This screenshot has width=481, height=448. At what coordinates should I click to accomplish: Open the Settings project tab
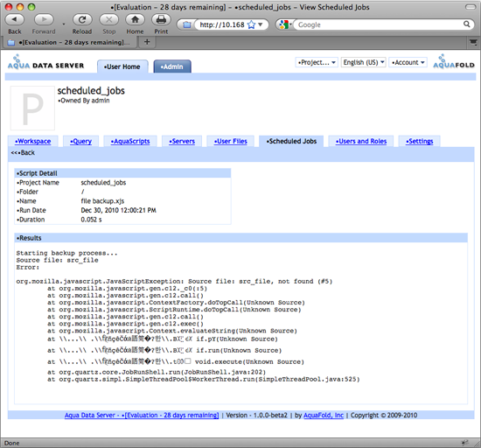coord(419,141)
